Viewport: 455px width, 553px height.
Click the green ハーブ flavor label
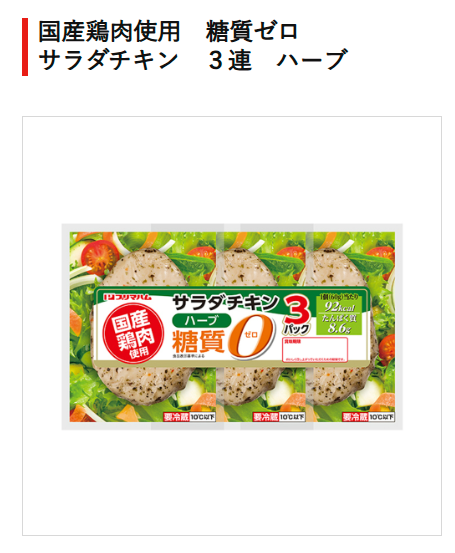202,321
